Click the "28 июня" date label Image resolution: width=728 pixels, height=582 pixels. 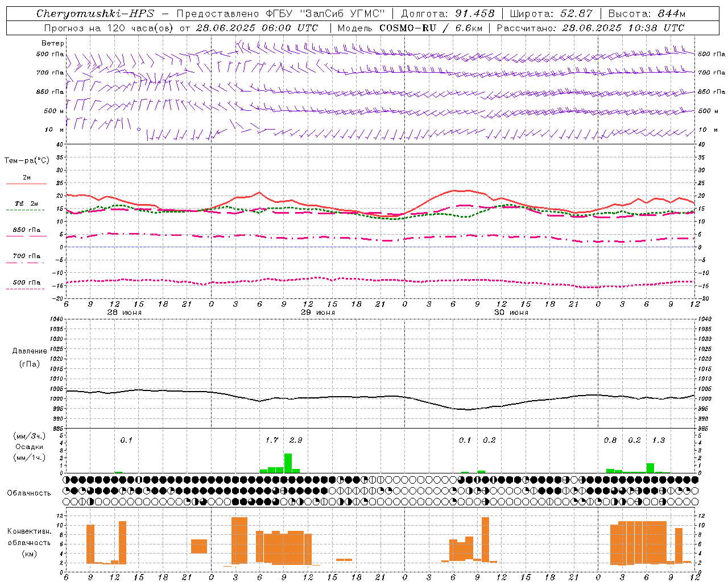pyautogui.click(x=125, y=313)
